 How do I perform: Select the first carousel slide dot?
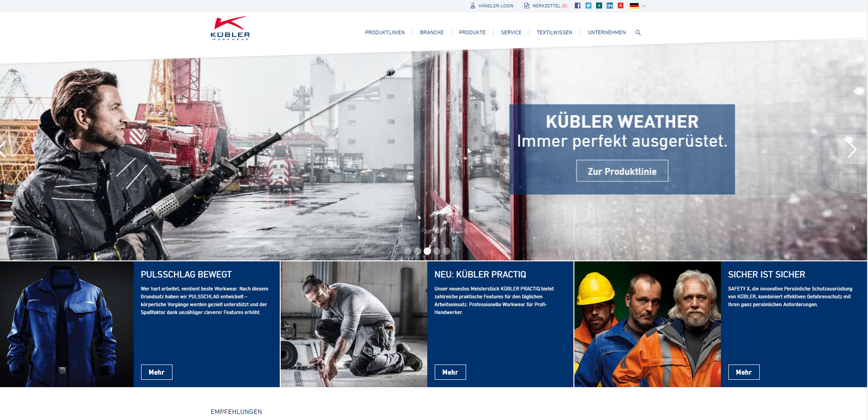(408, 251)
